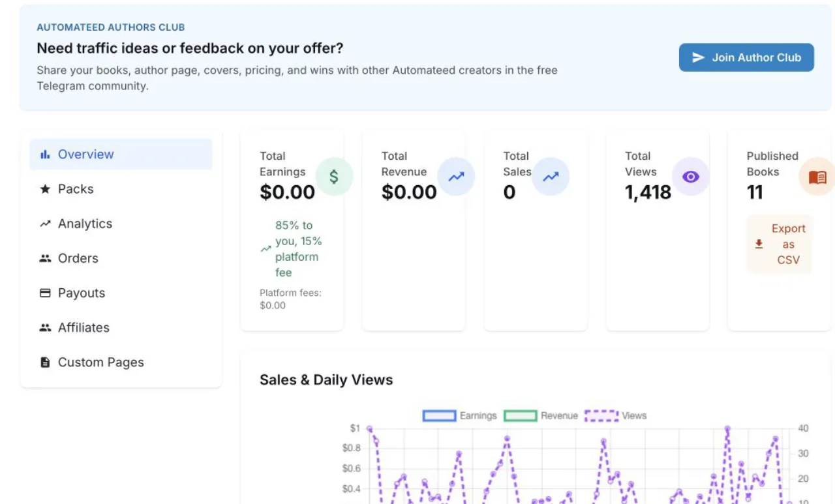Screen dimensions: 835x504
Task: Click the 40 label on right chart axis
Action: (803, 428)
